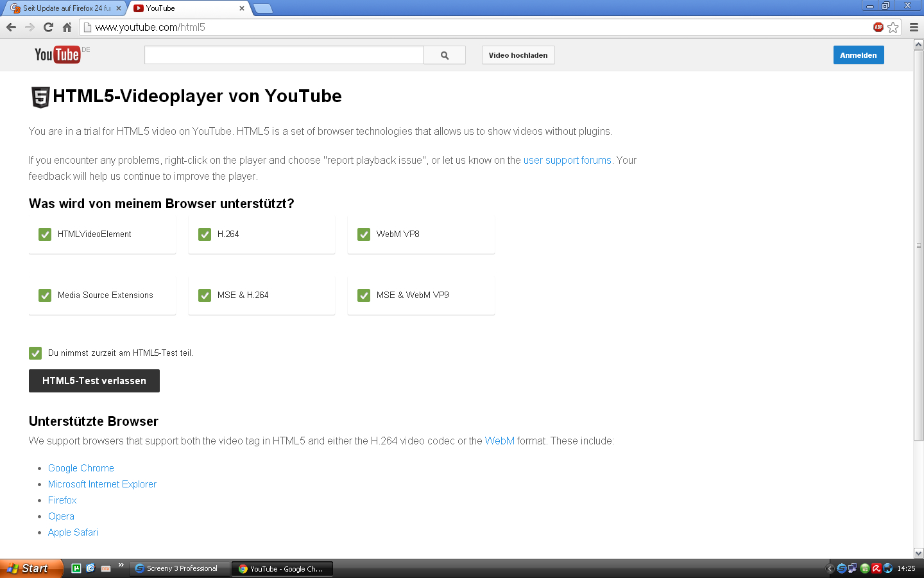Close the YouTube tab
The width and height of the screenshot is (924, 578).
pos(242,8)
